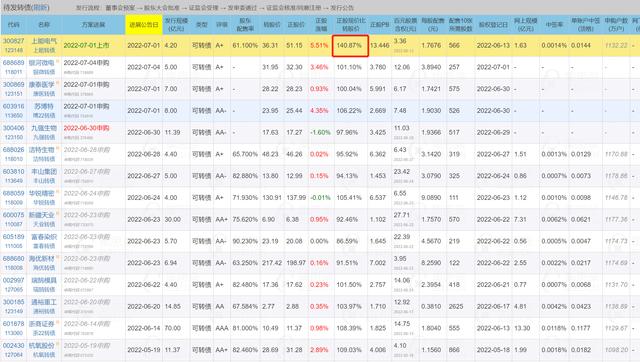Click stock change -1.60%
640x362 pixels.
[x=319, y=132]
